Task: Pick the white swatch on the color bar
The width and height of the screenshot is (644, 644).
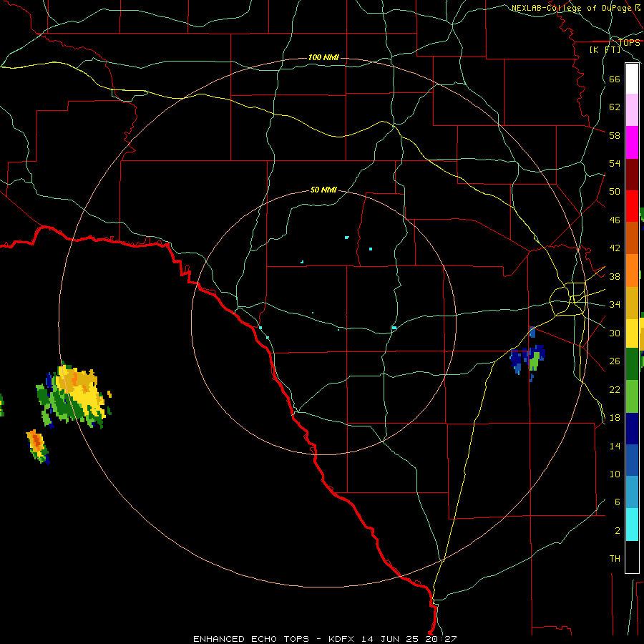Action: (x=632, y=79)
